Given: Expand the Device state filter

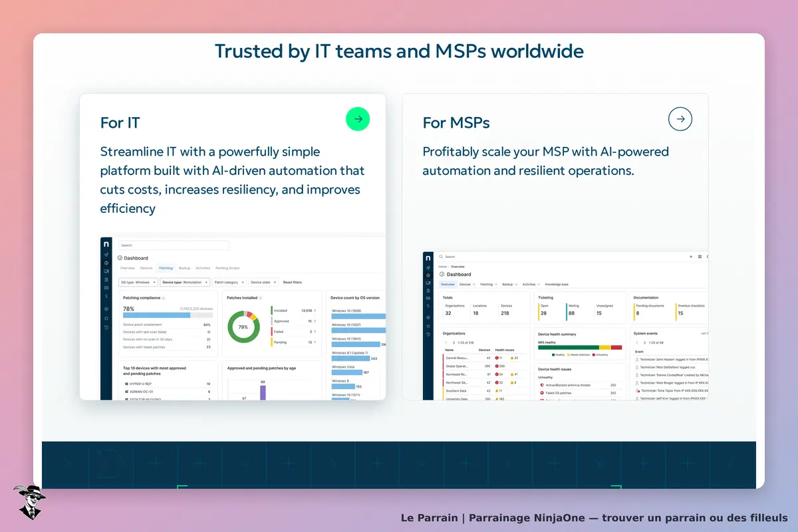Looking at the screenshot, I should pos(263,282).
